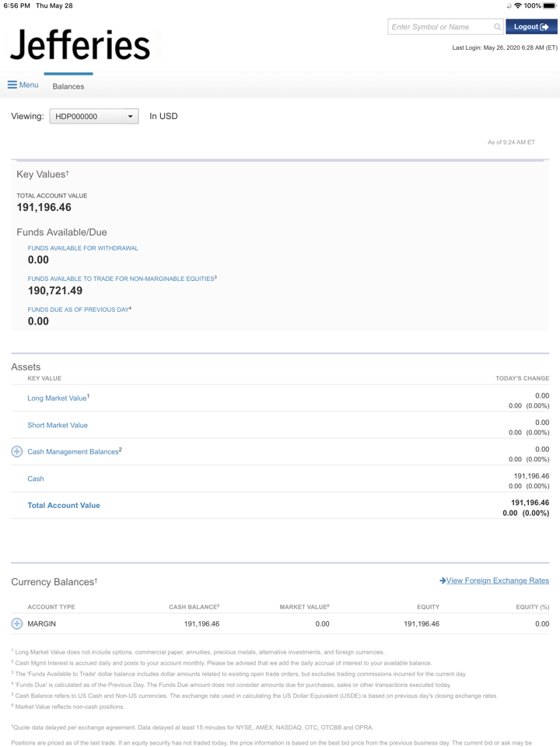The image size is (560, 747).
Task: Expand the MARGIN account type row
Action: (17, 623)
